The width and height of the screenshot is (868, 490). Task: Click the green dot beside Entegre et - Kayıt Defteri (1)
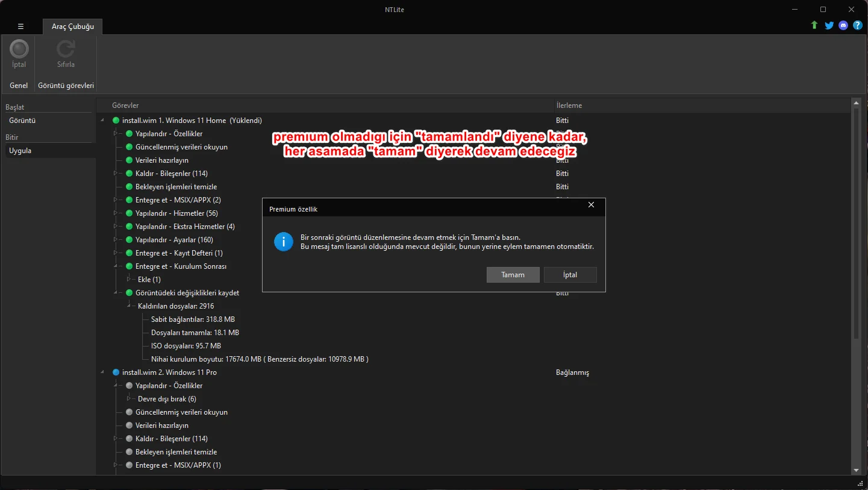[x=129, y=253]
